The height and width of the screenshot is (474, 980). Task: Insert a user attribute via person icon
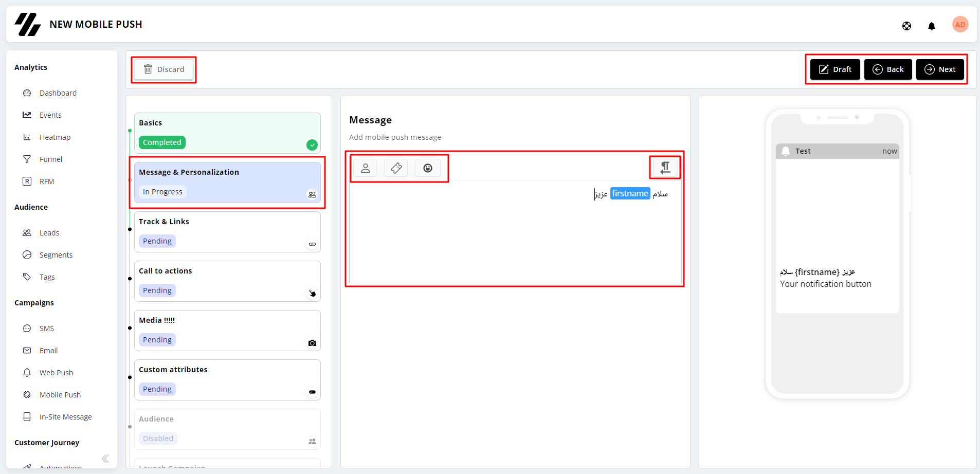(x=365, y=168)
